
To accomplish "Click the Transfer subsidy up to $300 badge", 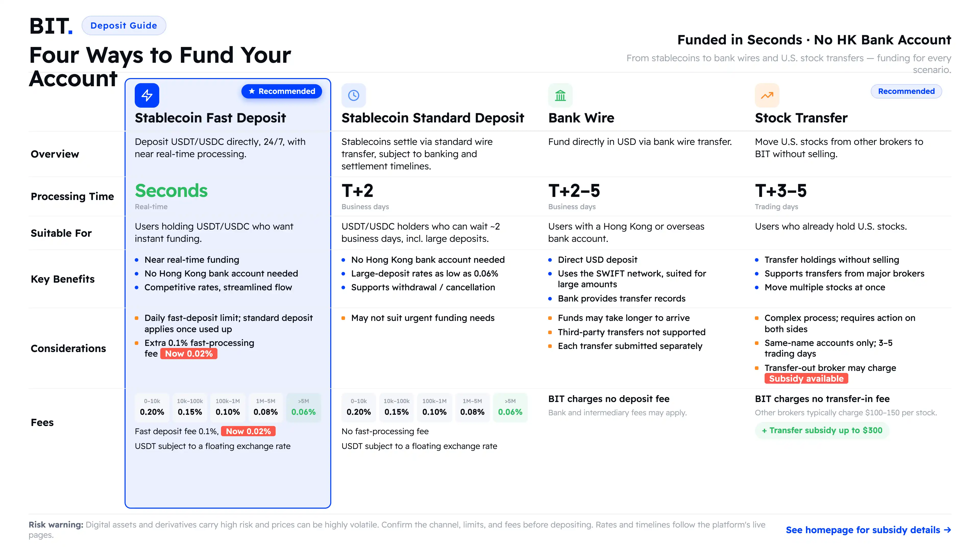I will [x=822, y=430].
